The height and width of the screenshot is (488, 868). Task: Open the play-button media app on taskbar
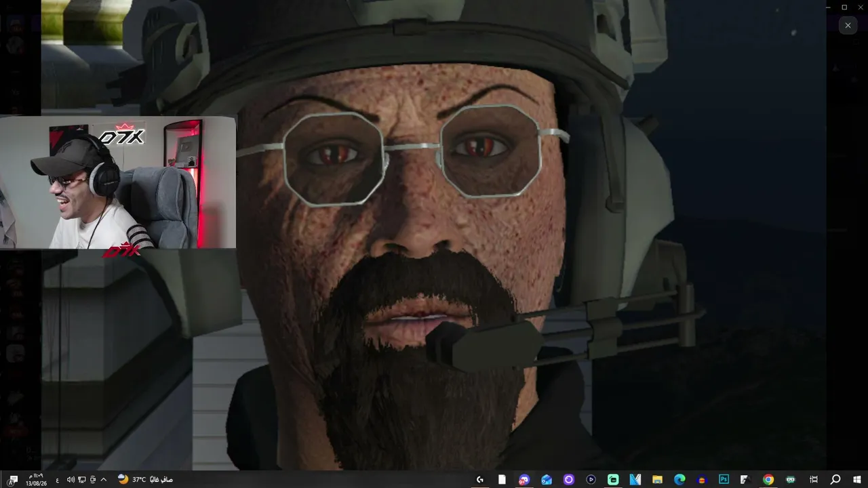(x=591, y=479)
